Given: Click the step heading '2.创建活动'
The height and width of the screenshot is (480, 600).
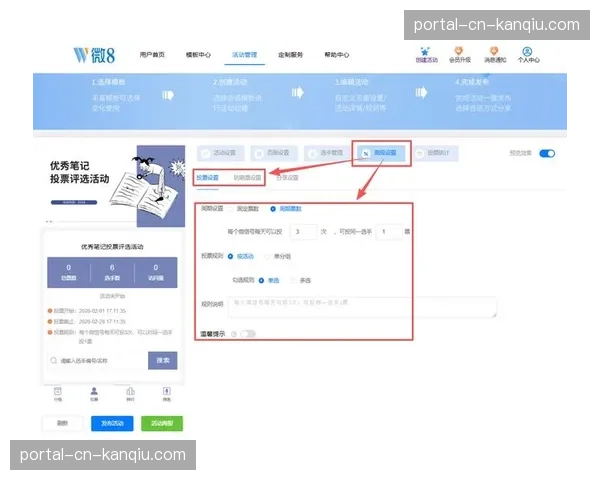Looking at the screenshot, I should 230,82.
